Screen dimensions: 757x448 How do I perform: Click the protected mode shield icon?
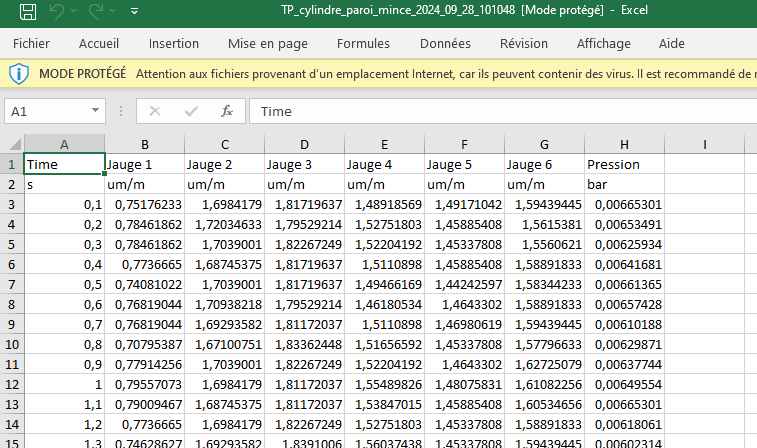tap(19, 74)
